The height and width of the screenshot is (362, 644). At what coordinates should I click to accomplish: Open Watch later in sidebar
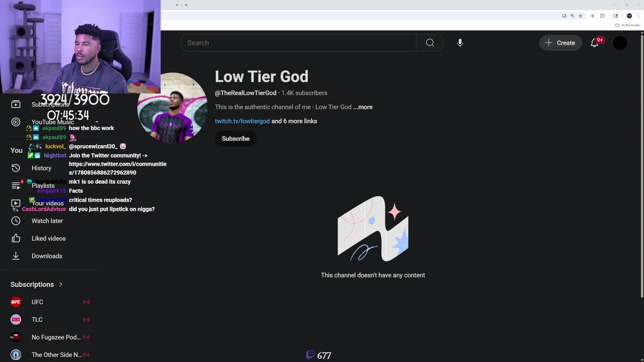tap(47, 221)
